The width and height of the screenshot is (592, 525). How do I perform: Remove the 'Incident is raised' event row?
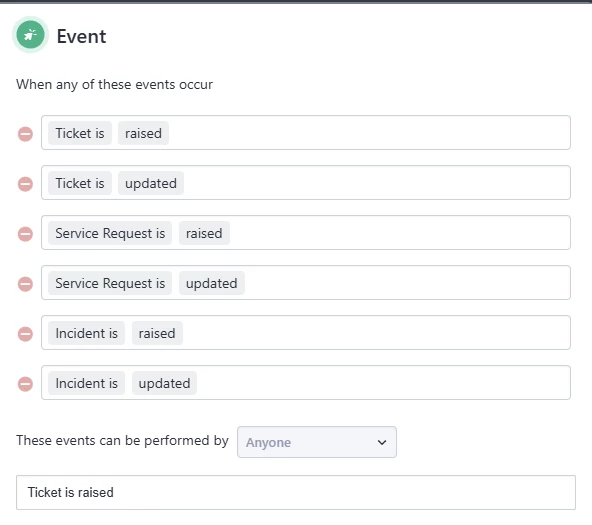click(25, 334)
